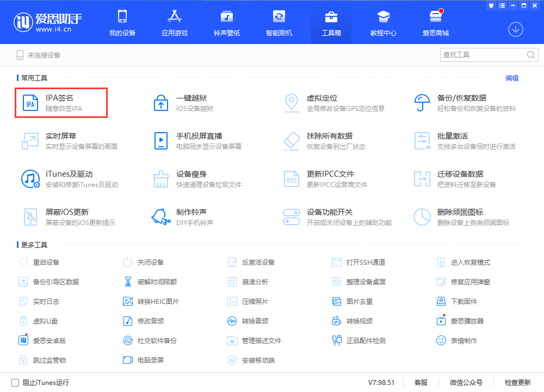Open 虚拟U盘 tool

(x=38, y=321)
